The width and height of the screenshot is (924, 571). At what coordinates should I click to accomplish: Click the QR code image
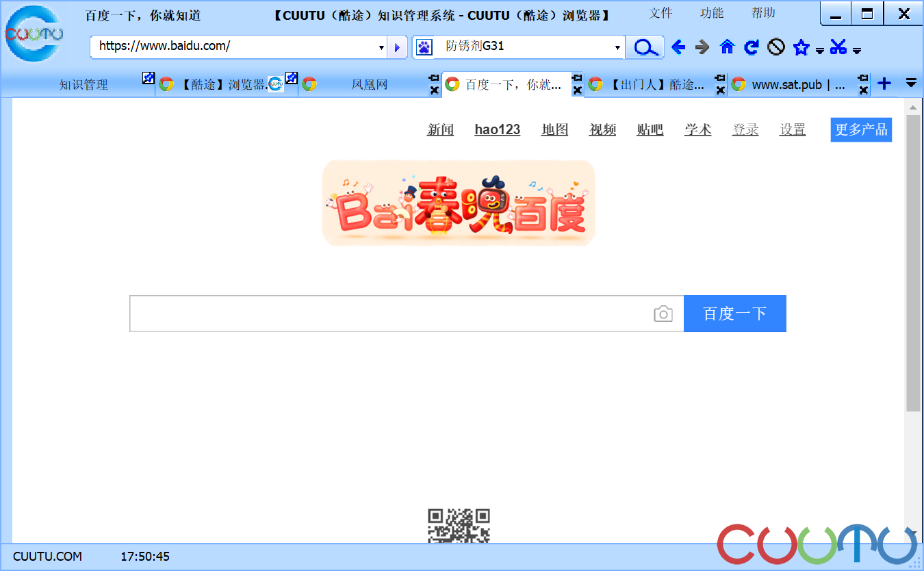pyautogui.click(x=459, y=526)
